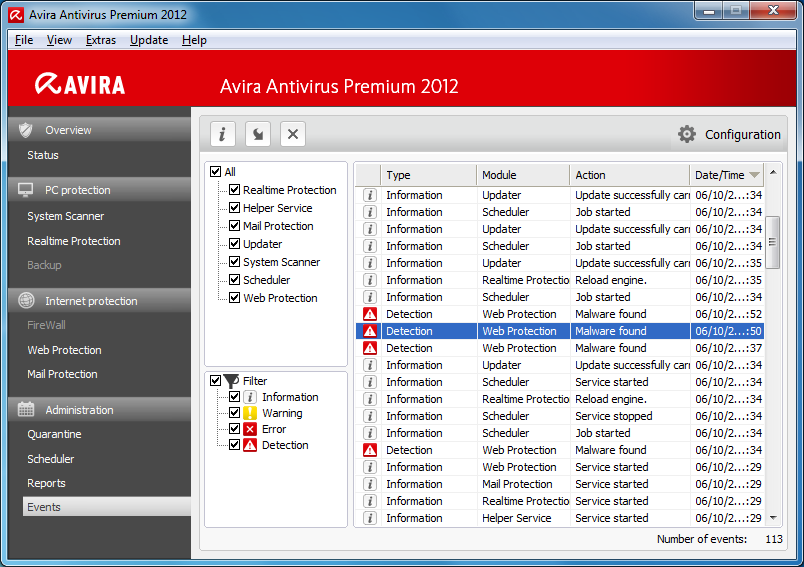Open Realtime Protection in sidebar
804x567 pixels.
[x=74, y=241]
